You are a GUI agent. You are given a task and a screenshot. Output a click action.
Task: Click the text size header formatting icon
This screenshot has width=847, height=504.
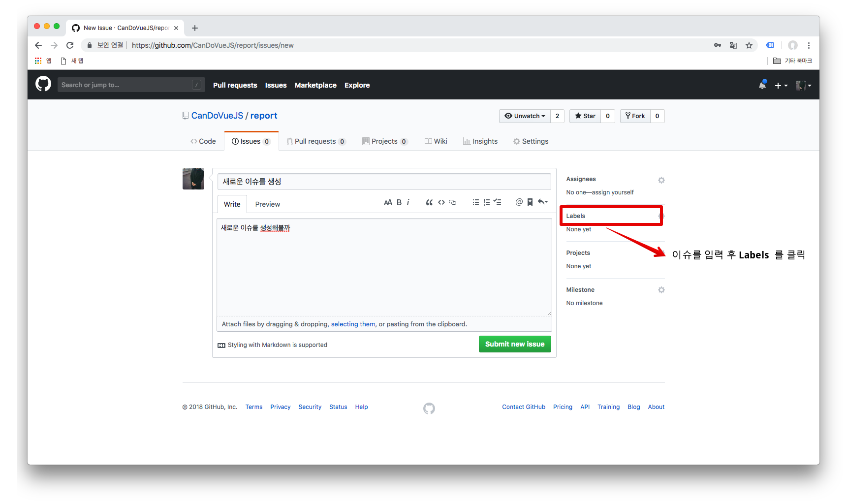[x=388, y=202]
